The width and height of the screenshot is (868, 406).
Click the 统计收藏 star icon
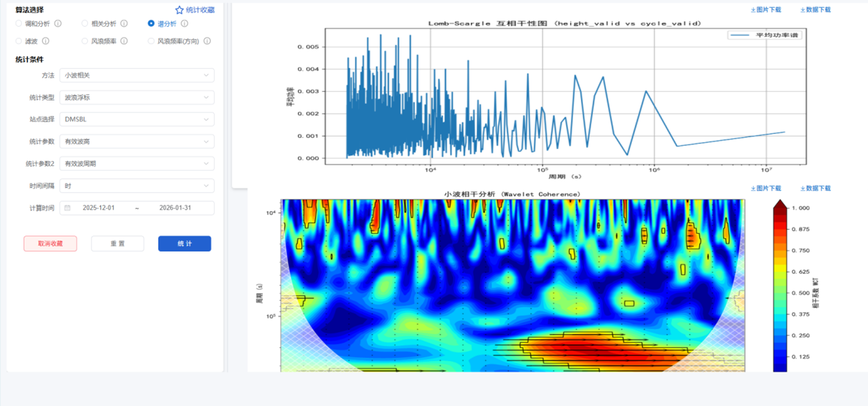pos(179,10)
